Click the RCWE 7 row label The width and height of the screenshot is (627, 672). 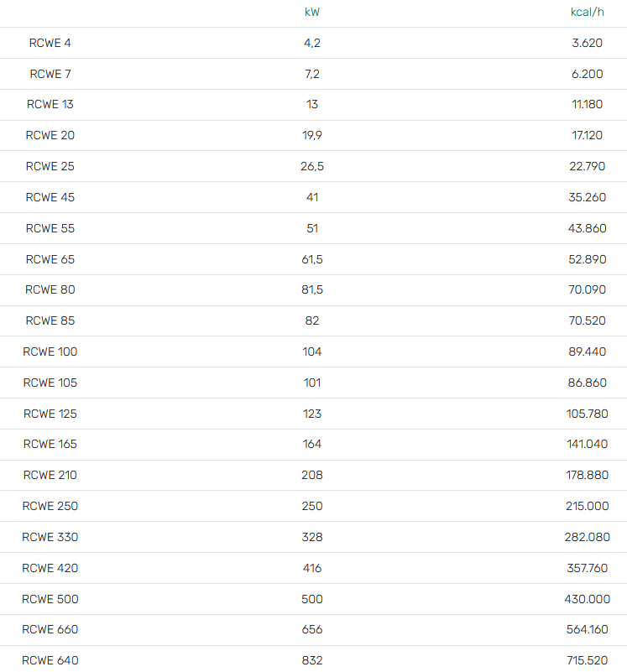50,74
